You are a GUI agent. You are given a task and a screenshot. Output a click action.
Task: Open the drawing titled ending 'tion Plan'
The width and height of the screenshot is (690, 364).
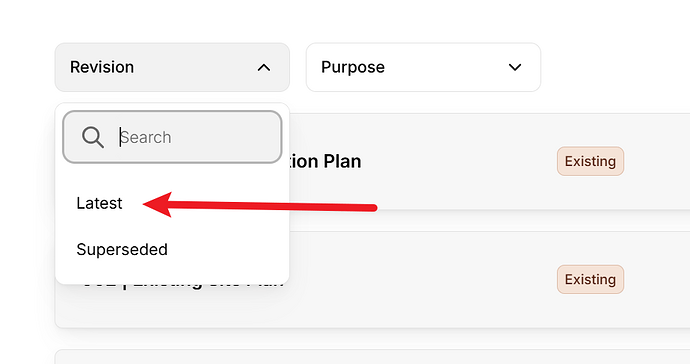point(325,162)
